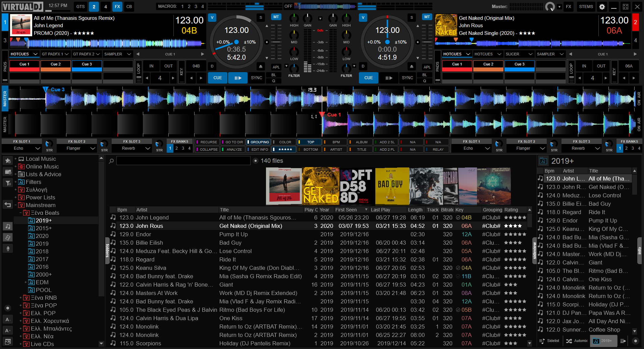Viewport: 644px width, 349px height.
Task: Click the EDIT INFO button in the browser toolbar
Action: pos(258,149)
